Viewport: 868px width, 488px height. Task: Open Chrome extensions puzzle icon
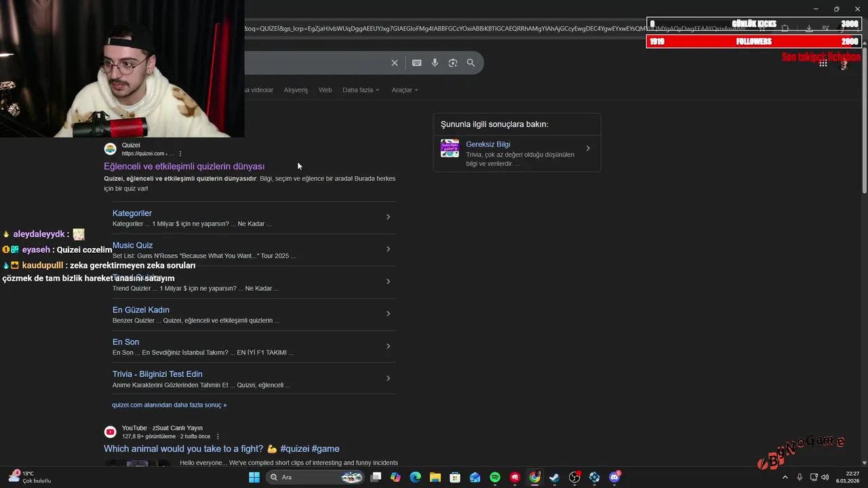(785, 28)
